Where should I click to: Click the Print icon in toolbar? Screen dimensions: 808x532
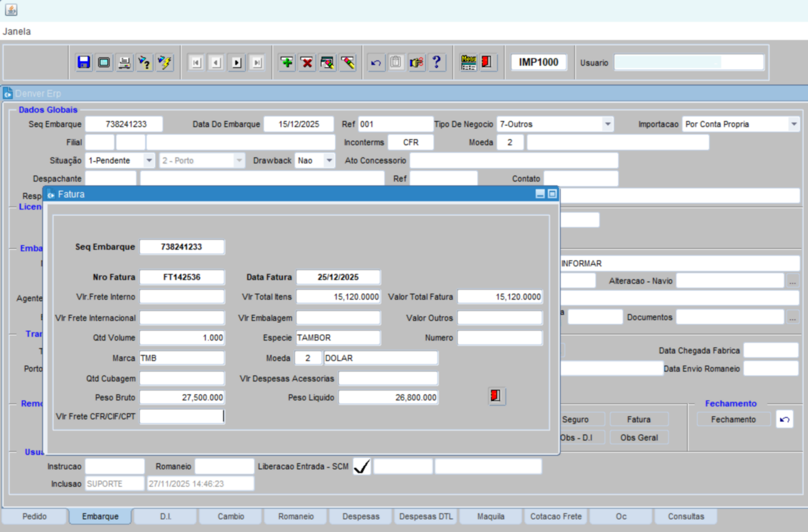pos(124,62)
